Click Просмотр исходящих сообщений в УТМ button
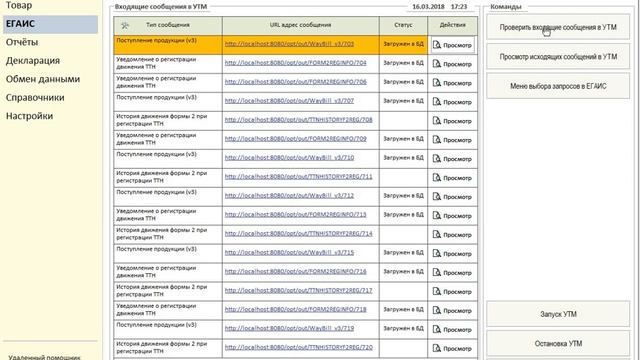 [558, 57]
